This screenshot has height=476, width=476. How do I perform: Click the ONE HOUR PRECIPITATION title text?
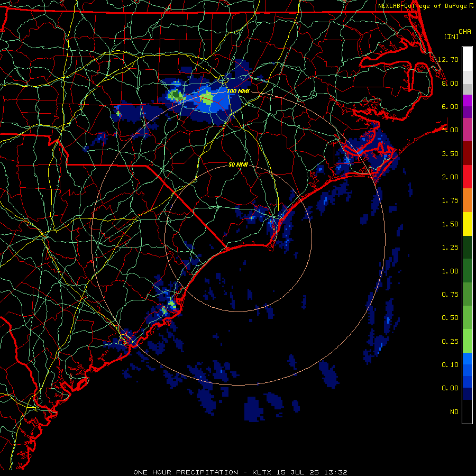(186, 472)
